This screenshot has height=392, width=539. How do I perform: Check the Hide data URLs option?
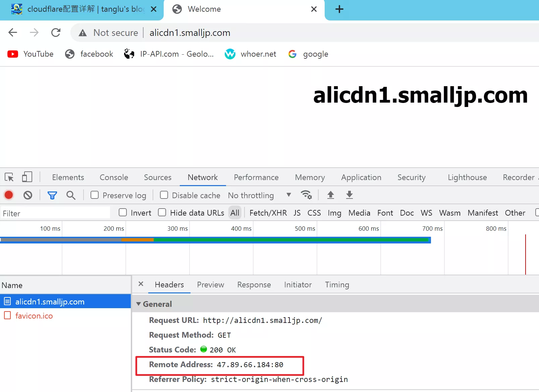(x=162, y=213)
